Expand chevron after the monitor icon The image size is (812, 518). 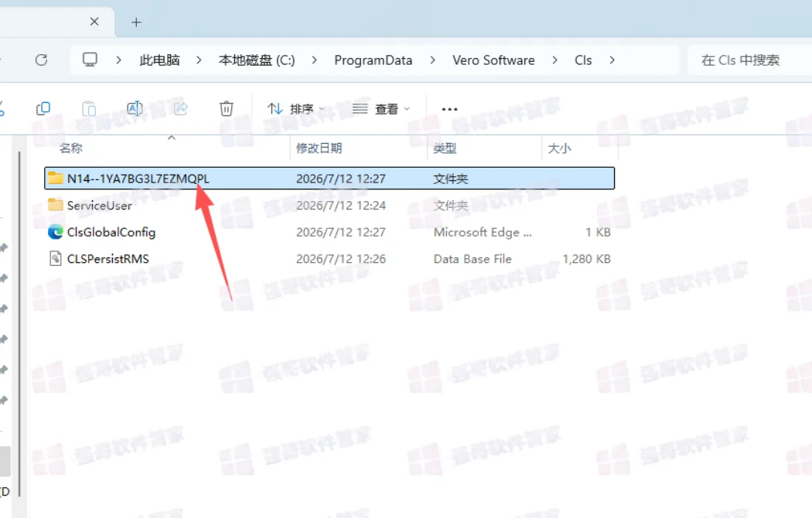click(118, 60)
